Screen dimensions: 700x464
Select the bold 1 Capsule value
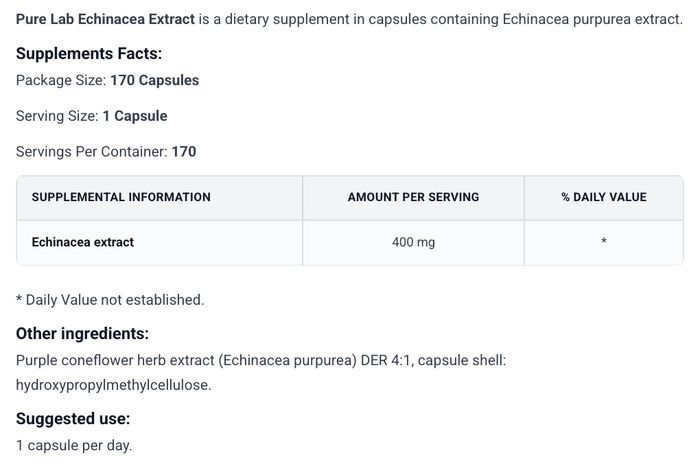click(135, 116)
